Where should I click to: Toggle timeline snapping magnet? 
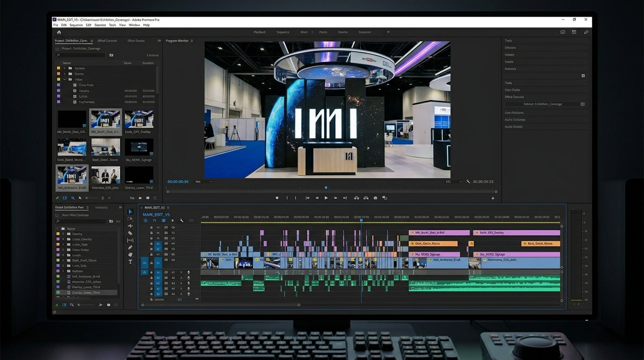point(155,220)
